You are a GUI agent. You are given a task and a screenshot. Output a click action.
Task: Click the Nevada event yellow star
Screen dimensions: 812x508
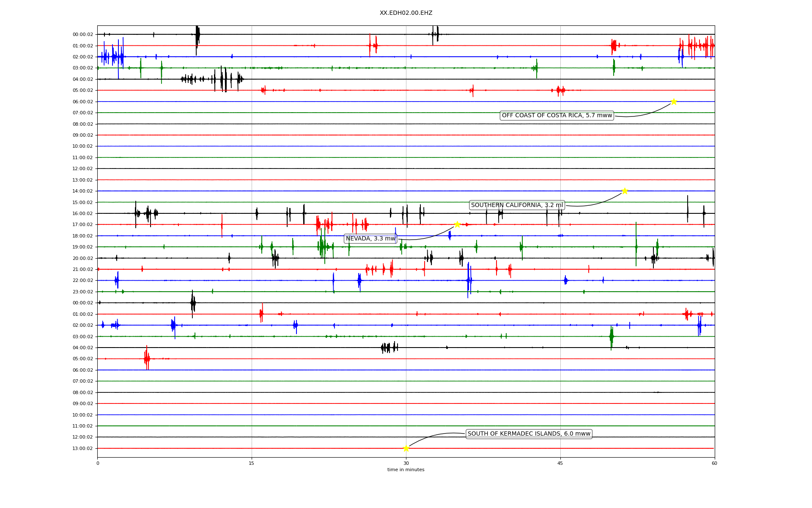click(457, 224)
